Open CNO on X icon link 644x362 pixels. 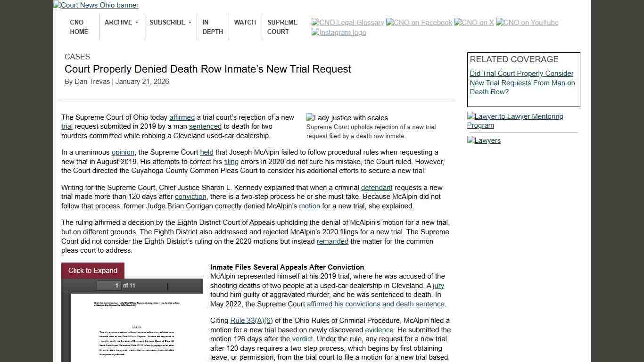coord(474,22)
